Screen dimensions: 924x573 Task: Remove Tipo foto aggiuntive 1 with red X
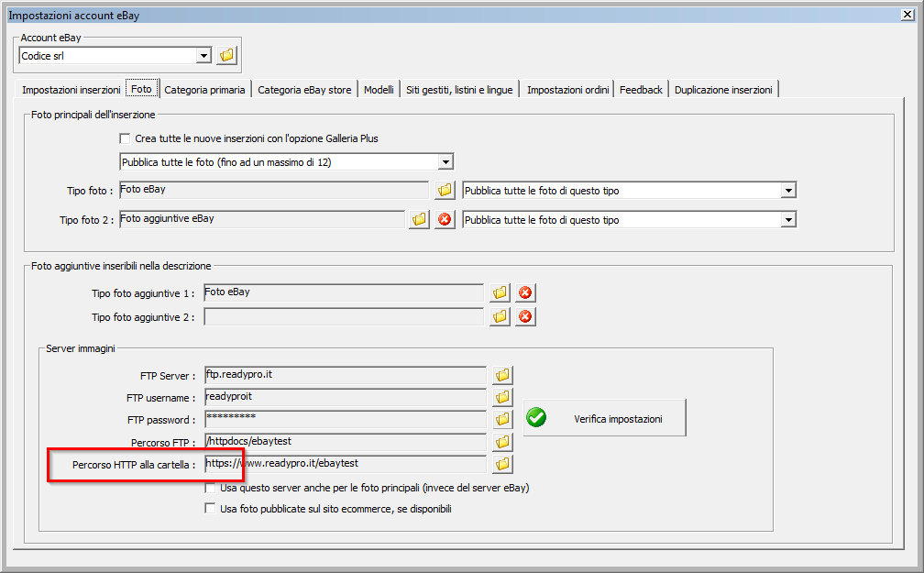pyautogui.click(x=525, y=292)
